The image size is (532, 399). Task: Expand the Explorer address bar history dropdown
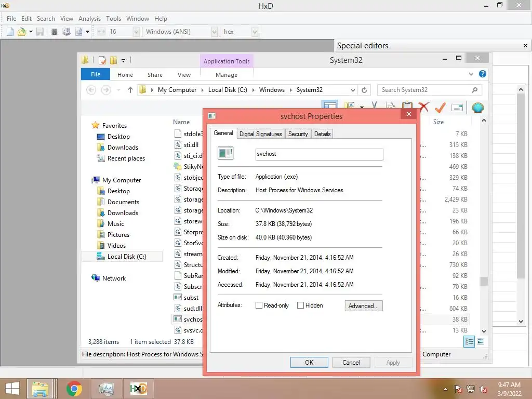(x=353, y=90)
